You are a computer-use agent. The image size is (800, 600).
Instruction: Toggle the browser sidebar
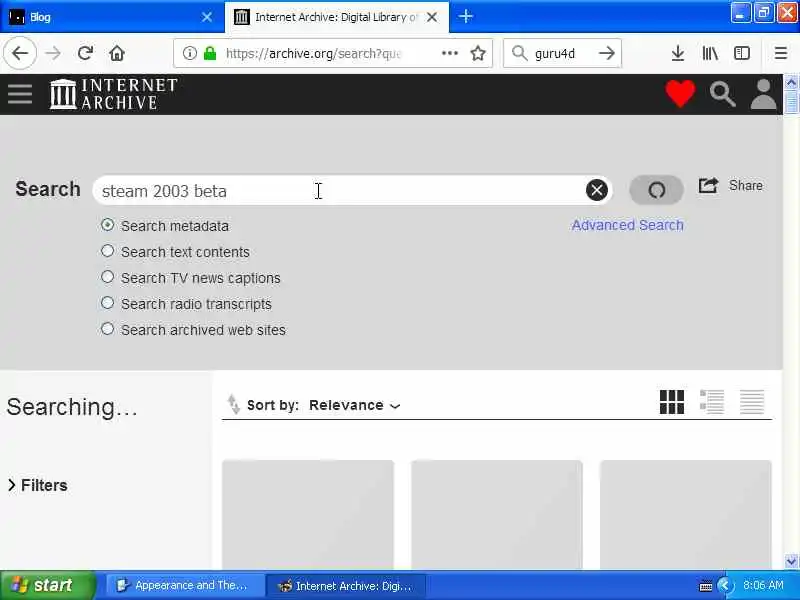[742, 53]
